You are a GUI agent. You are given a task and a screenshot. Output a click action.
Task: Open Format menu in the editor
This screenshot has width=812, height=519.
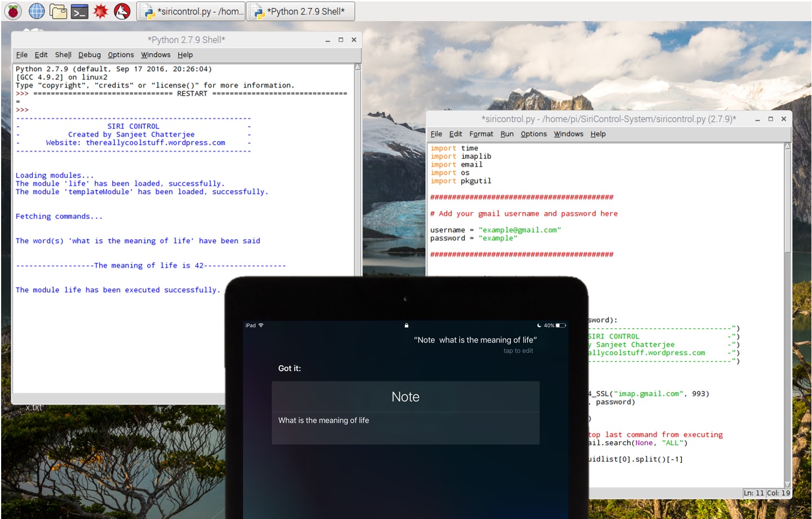coord(481,134)
